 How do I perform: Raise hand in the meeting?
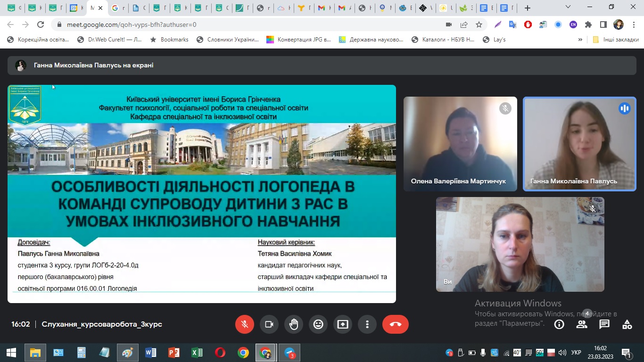pos(294,324)
